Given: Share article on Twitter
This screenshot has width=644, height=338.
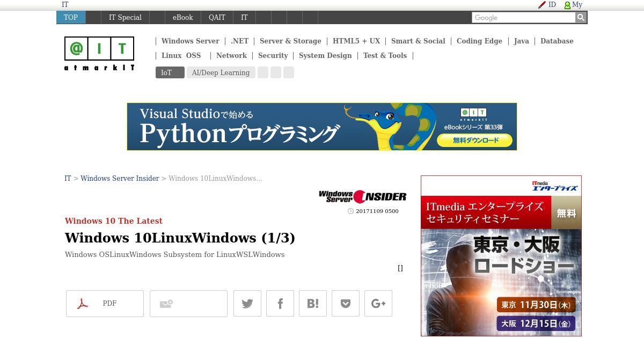Looking at the screenshot, I should coord(247,304).
